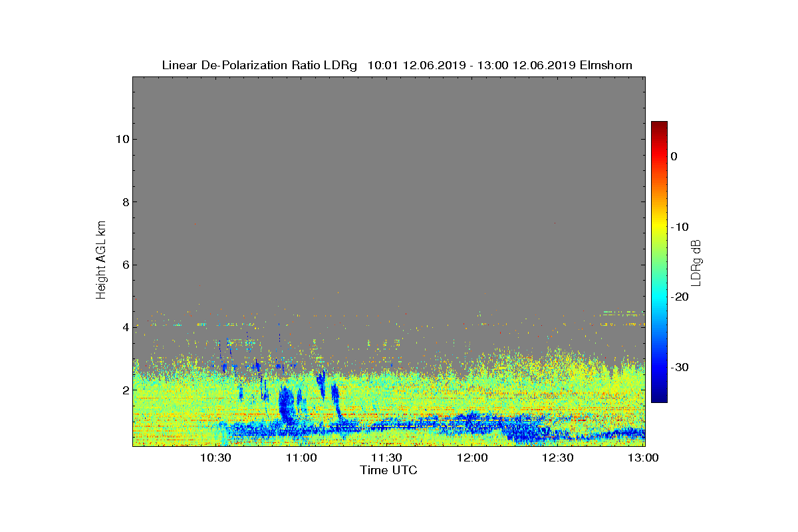798x532 pixels.
Task: Click the colorbar -10 dB label
Action: coord(680,227)
